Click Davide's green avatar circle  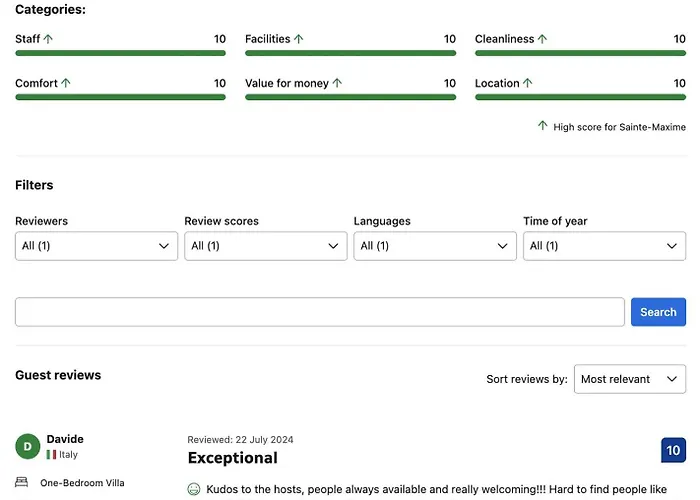pos(27,446)
